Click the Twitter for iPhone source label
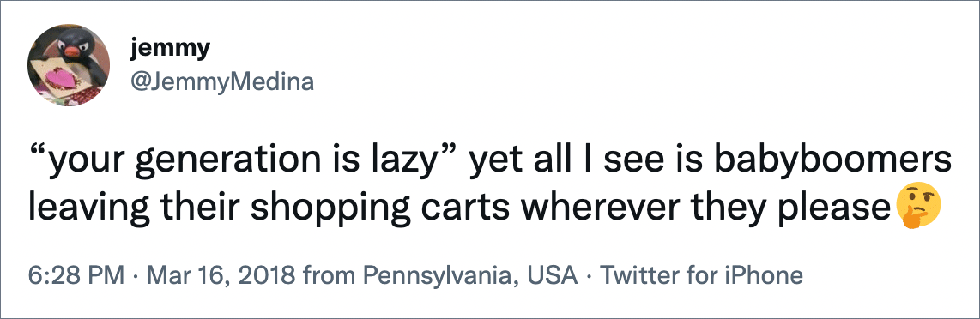 click(701, 275)
